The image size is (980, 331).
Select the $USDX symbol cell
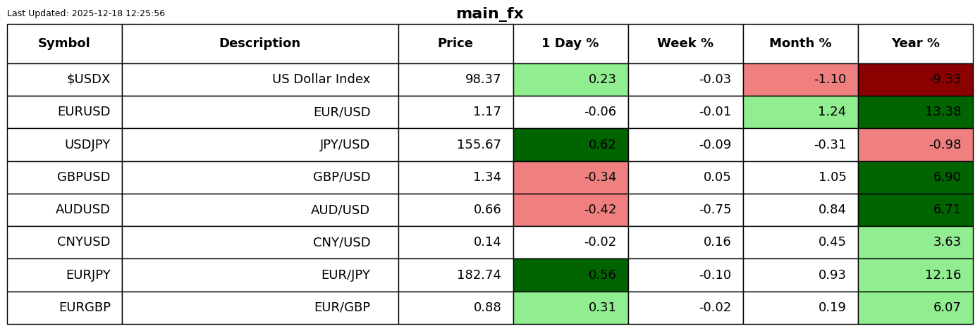click(x=64, y=80)
